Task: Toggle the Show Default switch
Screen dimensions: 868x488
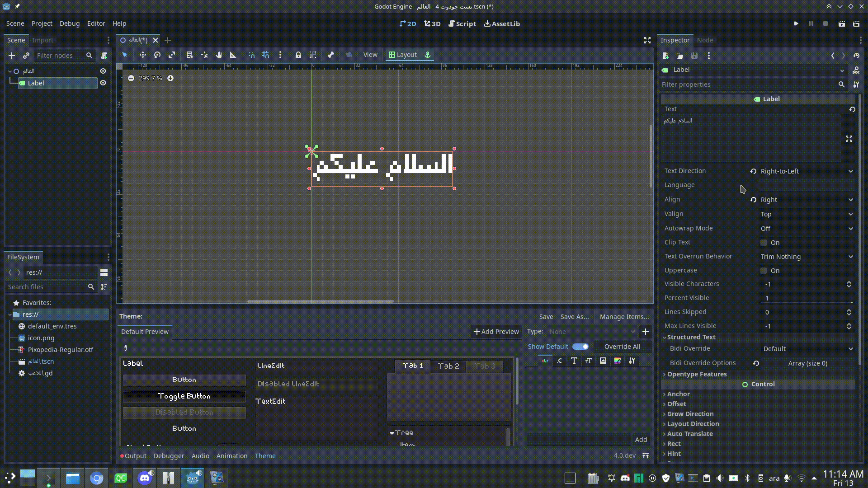Action: coord(580,347)
